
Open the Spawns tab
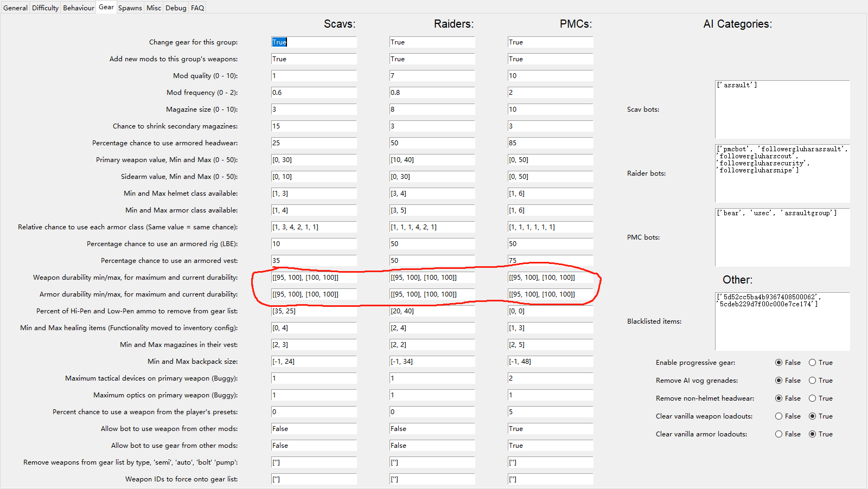click(130, 8)
